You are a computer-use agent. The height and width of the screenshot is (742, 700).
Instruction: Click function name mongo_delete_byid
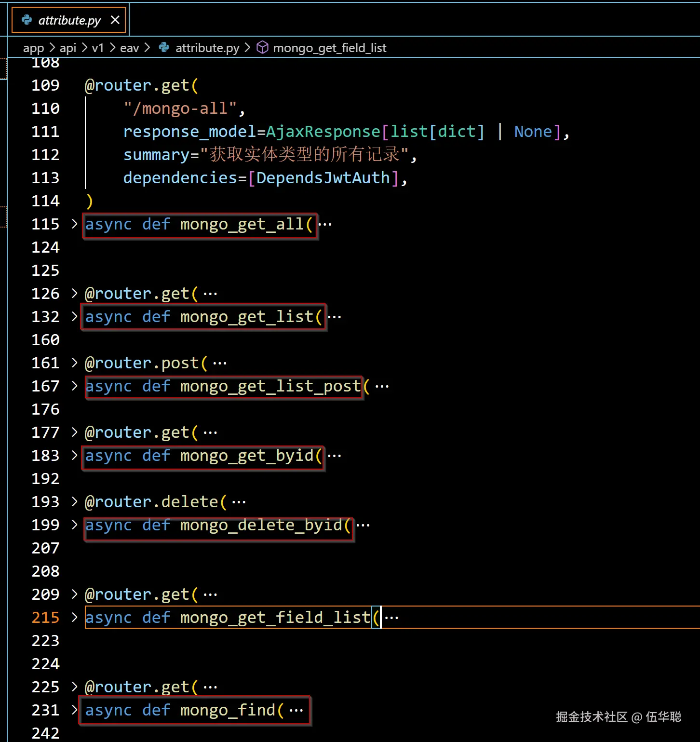point(261,525)
